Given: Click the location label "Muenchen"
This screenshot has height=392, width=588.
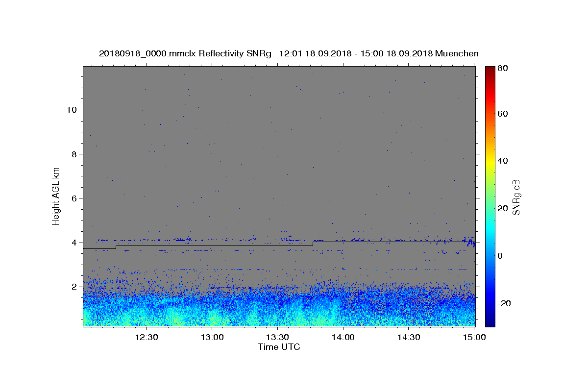Looking at the screenshot, I should coord(457,53).
